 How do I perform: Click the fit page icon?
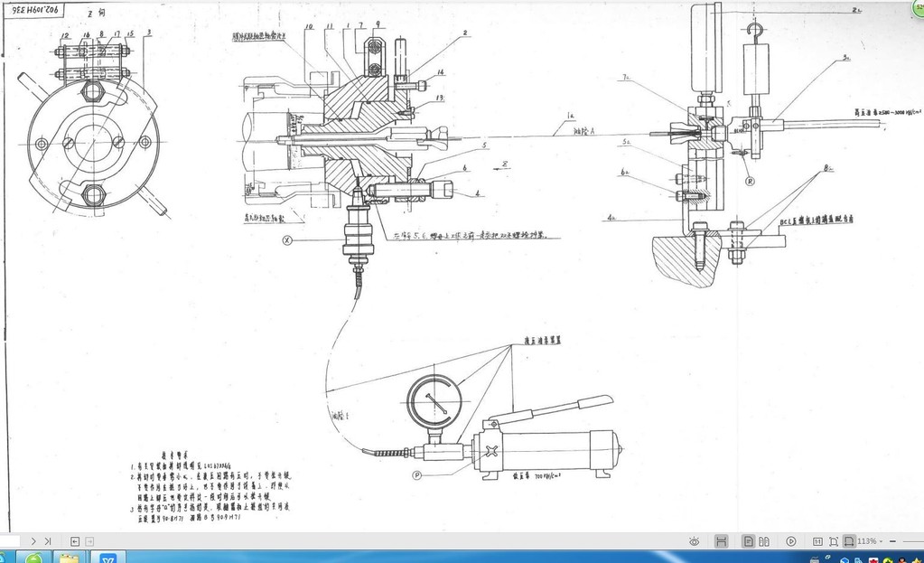834,541
